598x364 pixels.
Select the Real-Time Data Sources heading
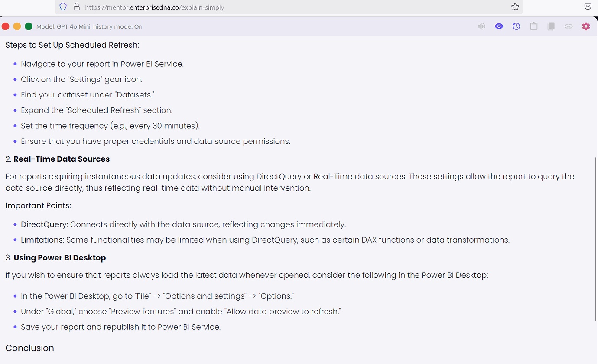tap(61, 159)
